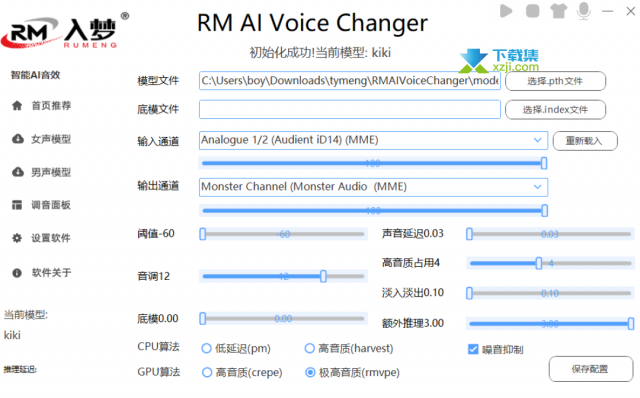This screenshot has height=398, width=640.
Task: Click the 初始化成功!当前模型: kiki status text
Action: tap(320, 53)
